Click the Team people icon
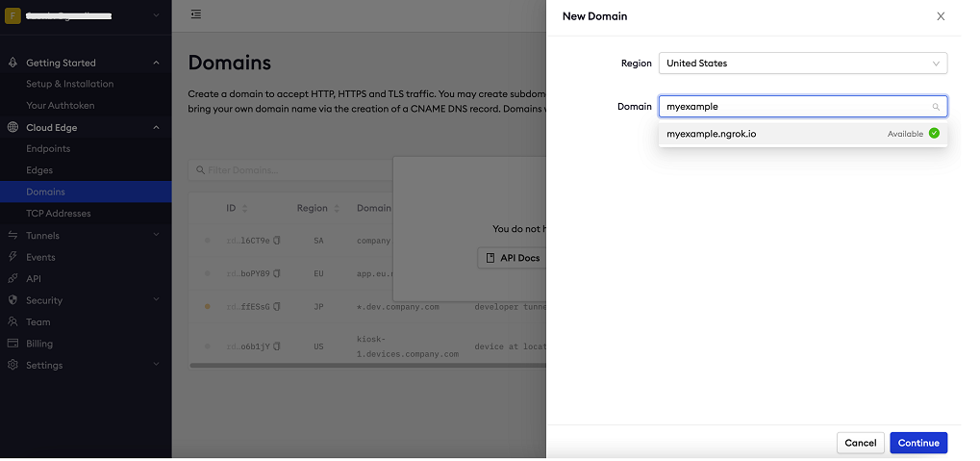 [13, 321]
